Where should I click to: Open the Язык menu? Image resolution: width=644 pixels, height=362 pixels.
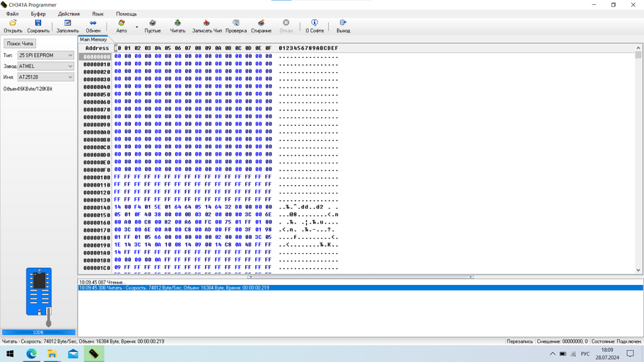coord(98,13)
